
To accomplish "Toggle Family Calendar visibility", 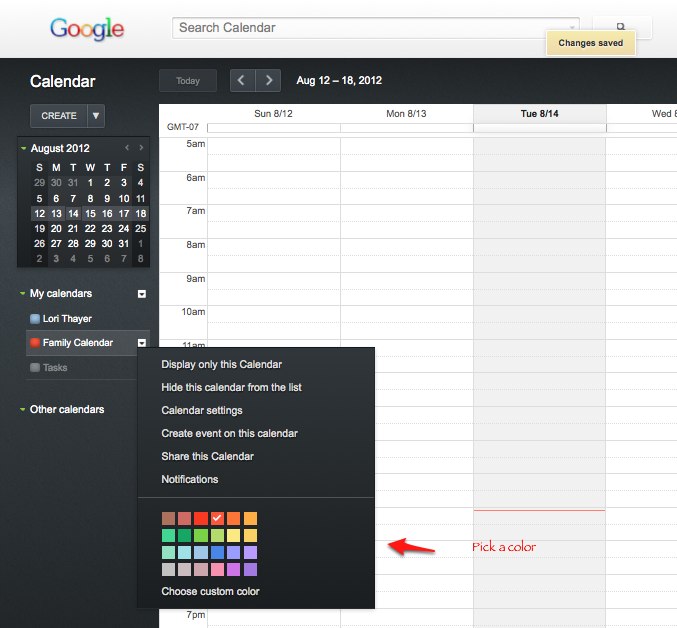I will coord(35,343).
